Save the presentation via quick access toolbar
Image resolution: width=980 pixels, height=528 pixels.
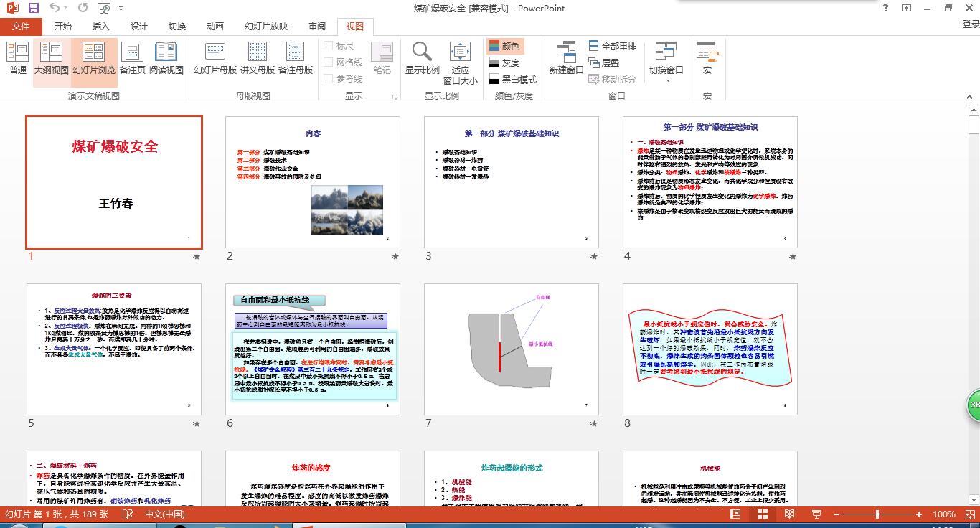coord(34,9)
